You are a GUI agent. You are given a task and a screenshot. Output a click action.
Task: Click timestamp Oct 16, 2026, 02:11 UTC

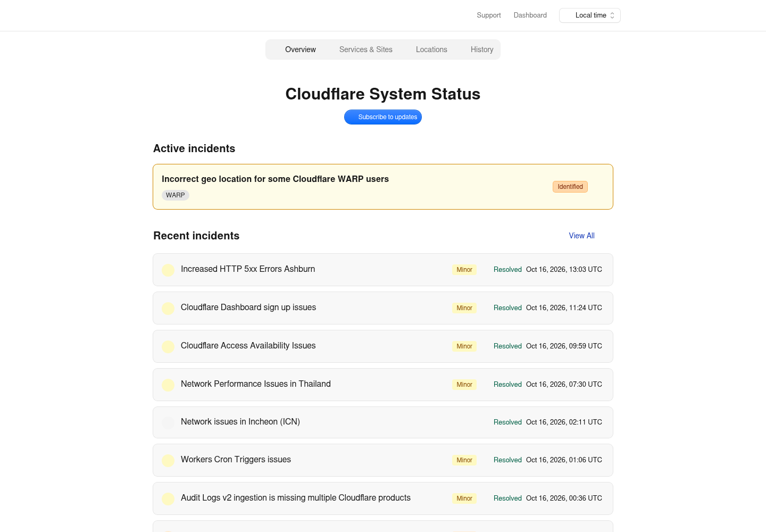coord(564,422)
